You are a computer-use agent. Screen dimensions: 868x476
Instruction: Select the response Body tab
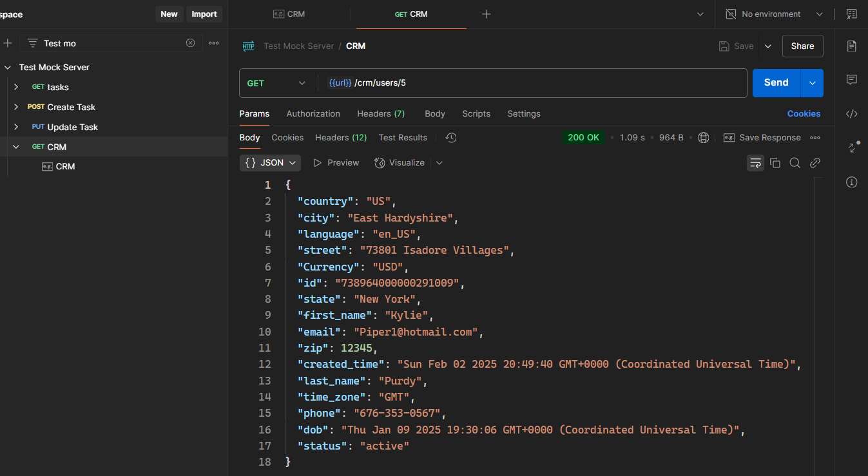tap(249, 138)
